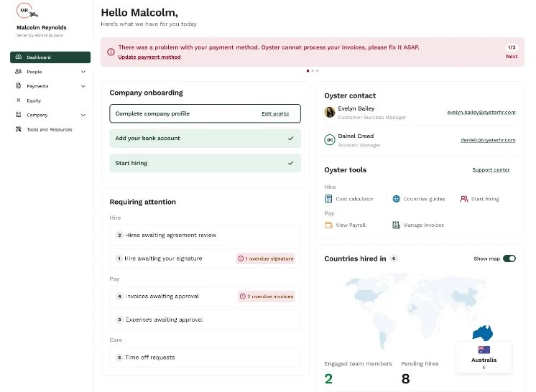Screen dimensions: 536x392
Task: Open the Support center link
Action: coord(491,169)
